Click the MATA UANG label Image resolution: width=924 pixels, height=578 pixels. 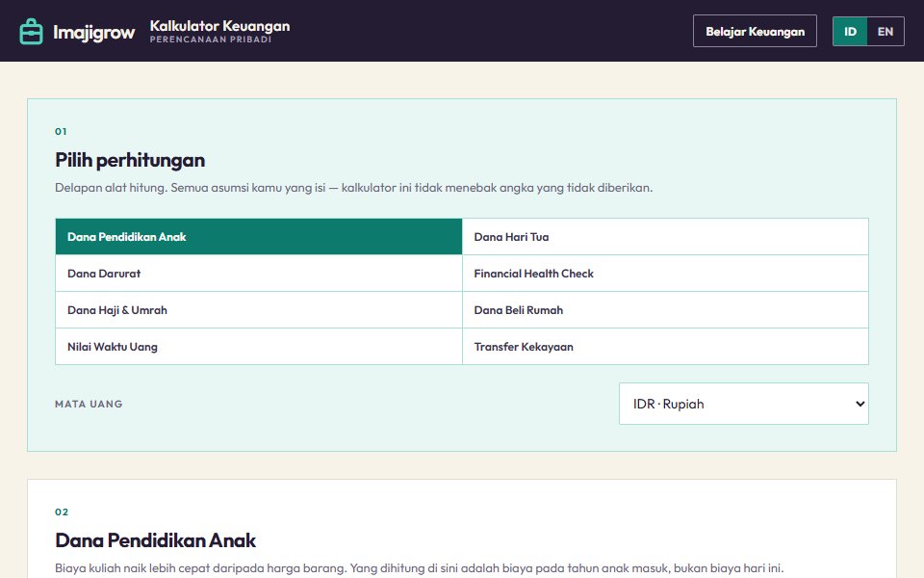pyautogui.click(x=89, y=404)
